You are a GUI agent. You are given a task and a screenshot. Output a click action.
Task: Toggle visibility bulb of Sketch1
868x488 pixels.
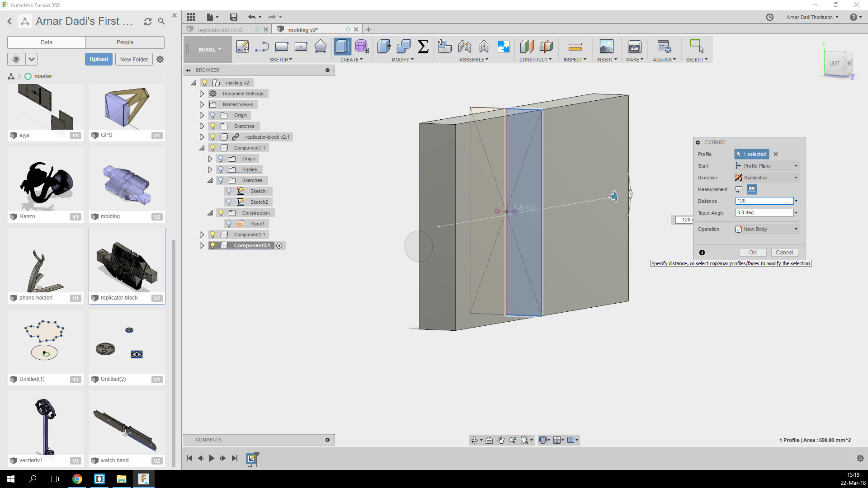229,191
